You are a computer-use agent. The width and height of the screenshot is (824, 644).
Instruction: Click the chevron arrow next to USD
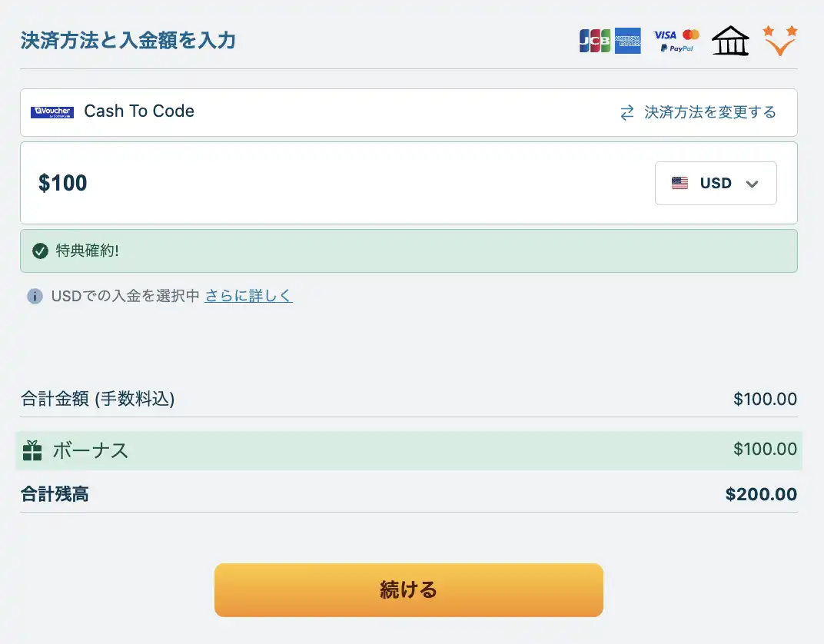click(x=753, y=184)
